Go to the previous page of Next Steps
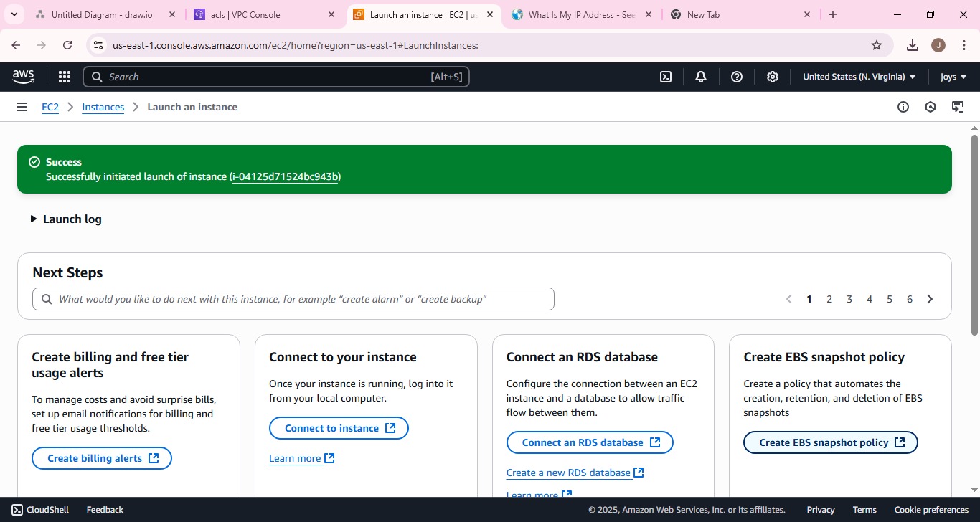The width and height of the screenshot is (980, 522). [x=789, y=299]
